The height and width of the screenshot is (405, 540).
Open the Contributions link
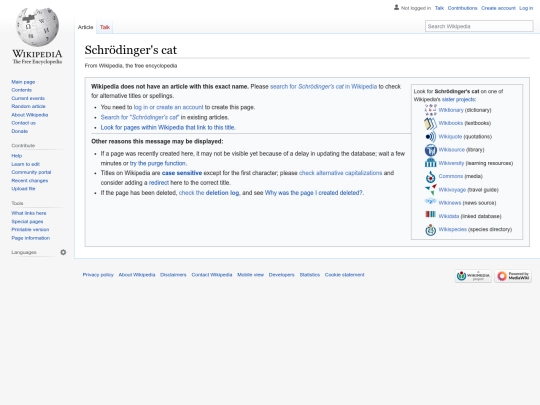point(463,8)
